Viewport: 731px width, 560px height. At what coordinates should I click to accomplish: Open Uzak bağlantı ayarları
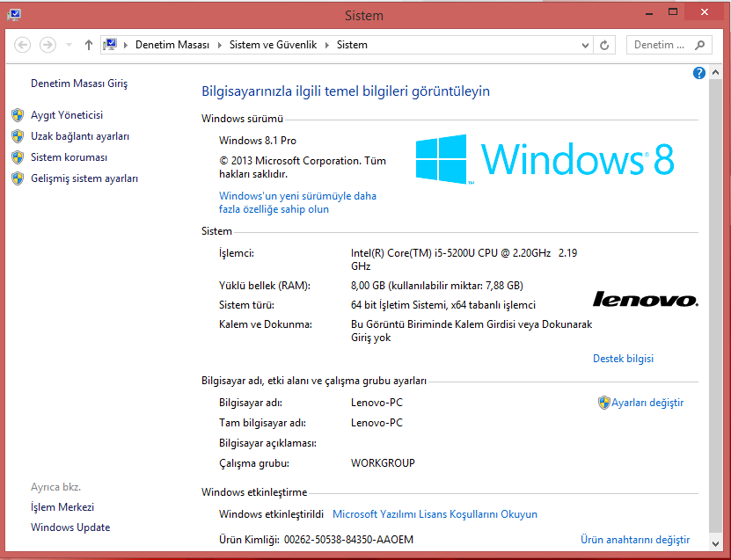pyautogui.click(x=80, y=136)
